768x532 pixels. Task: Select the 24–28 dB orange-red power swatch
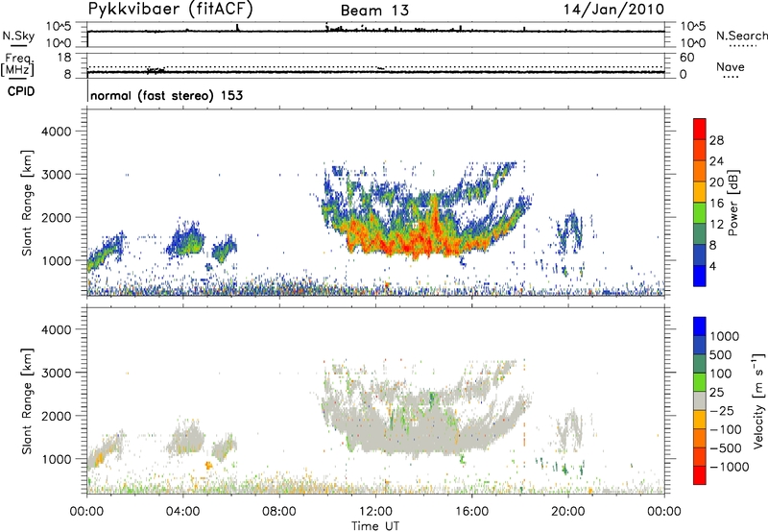click(x=700, y=150)
